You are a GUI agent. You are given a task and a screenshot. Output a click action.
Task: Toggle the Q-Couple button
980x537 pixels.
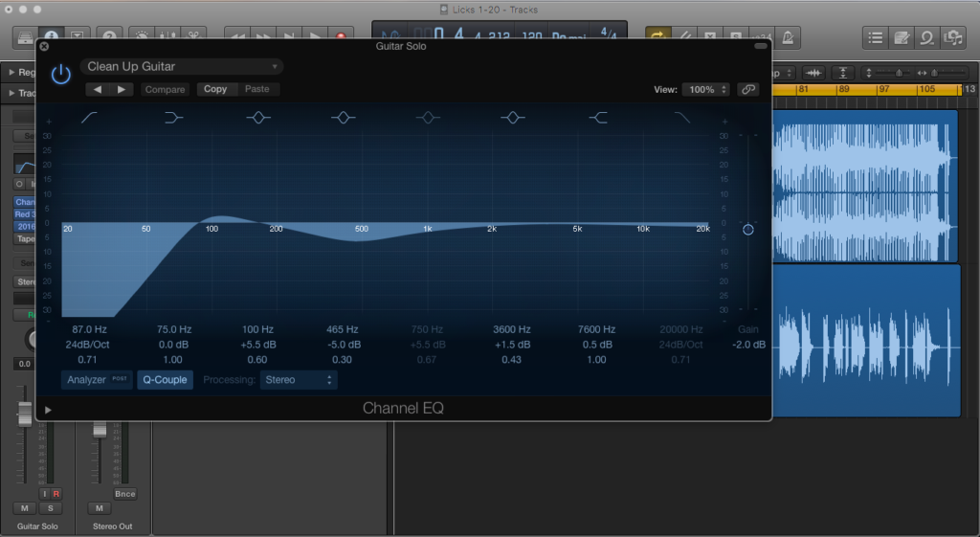(x=165, y=380)
